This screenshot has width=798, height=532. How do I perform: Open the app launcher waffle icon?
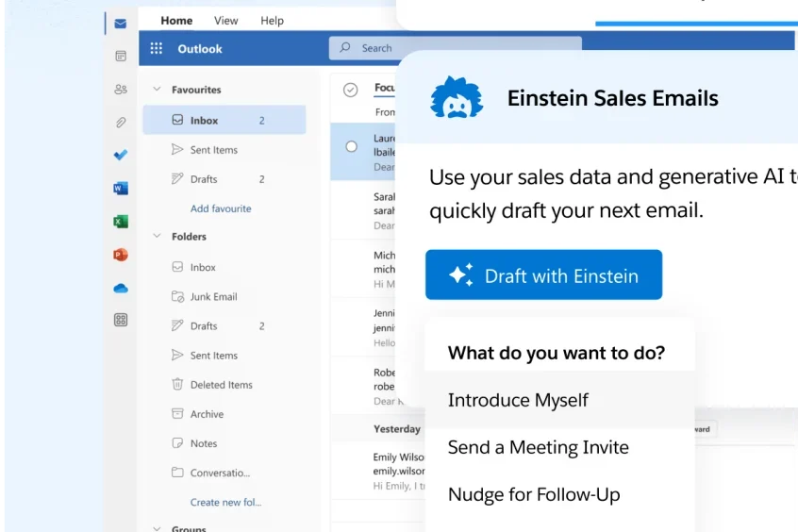coord(157,48)
